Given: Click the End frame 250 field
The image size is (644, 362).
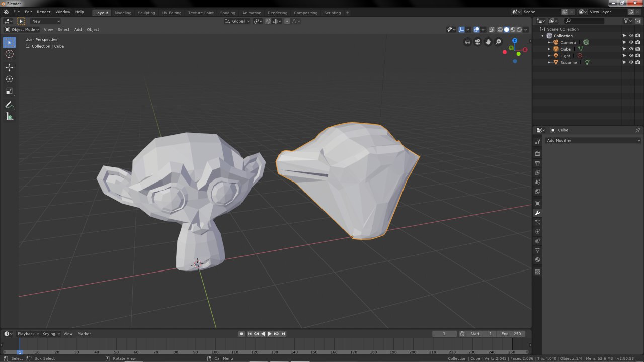Looking at the screenshot, I should pyautogui.click(x=512, y=334).
